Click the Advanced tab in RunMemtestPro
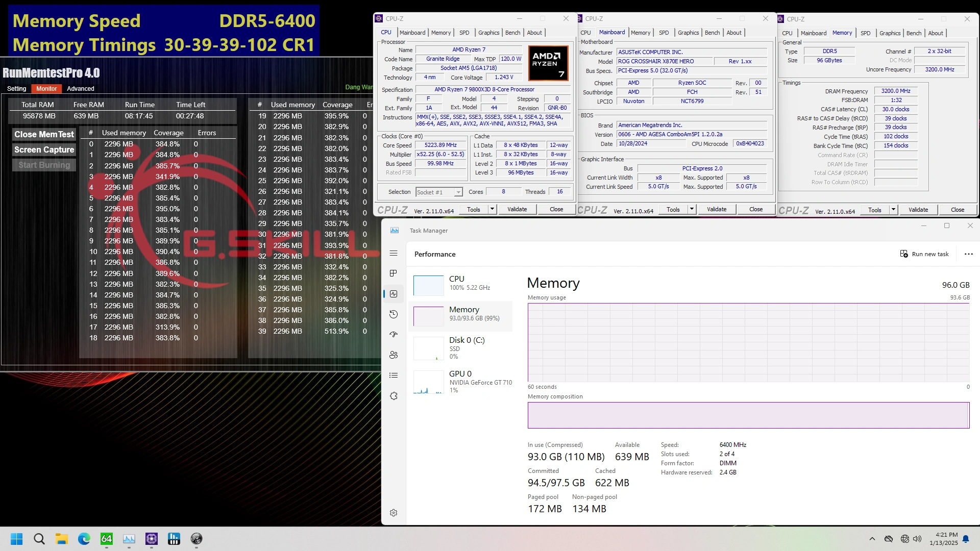This screenshot has height=551, width=980. [x=80, y=88]
